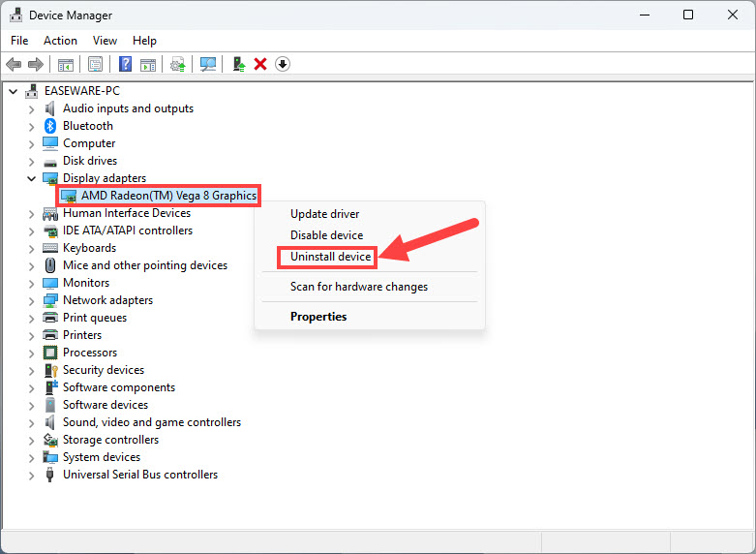Open the Action menu
Image resolution: width=756 pixels, height=554 pixels.
[x=60, y=41]
